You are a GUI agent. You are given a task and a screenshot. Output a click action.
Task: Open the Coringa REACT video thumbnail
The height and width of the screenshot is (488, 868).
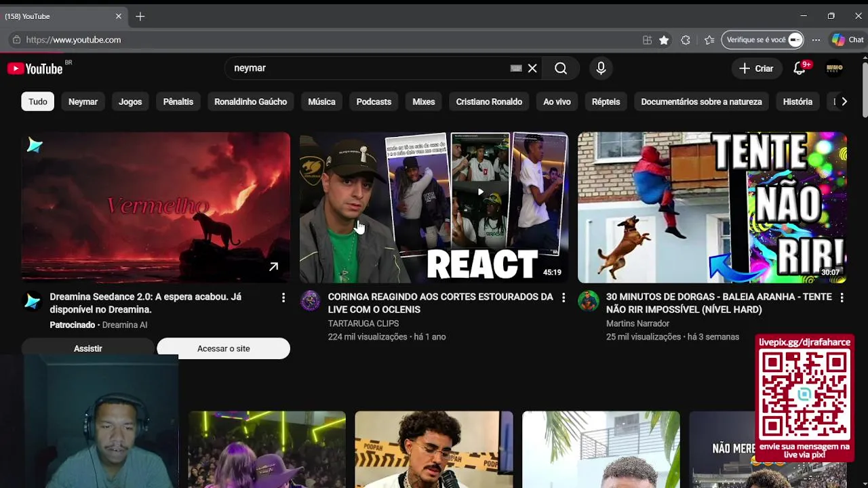pos(434,207)
